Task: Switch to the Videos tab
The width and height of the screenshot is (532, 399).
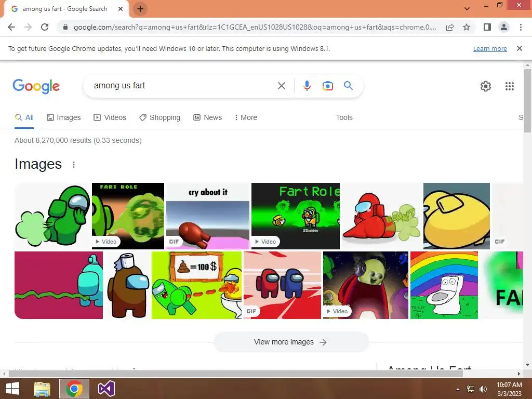Action: 110,117
